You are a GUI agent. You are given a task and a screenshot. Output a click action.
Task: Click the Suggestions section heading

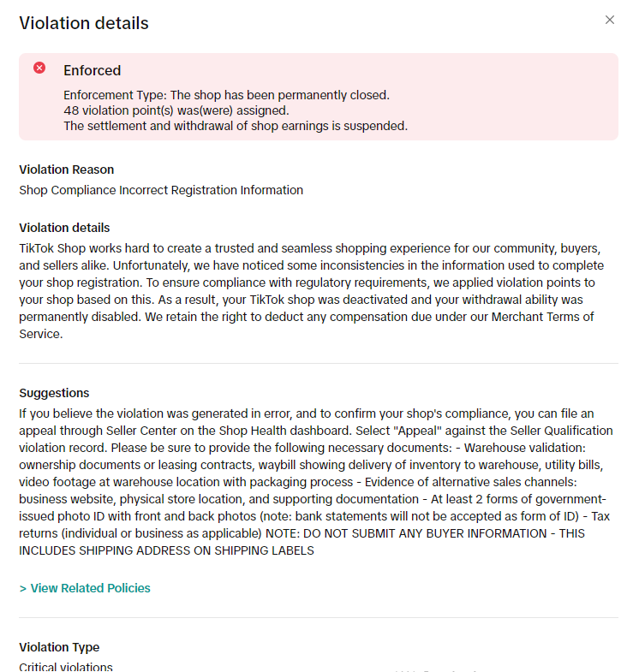coord(54,393)
